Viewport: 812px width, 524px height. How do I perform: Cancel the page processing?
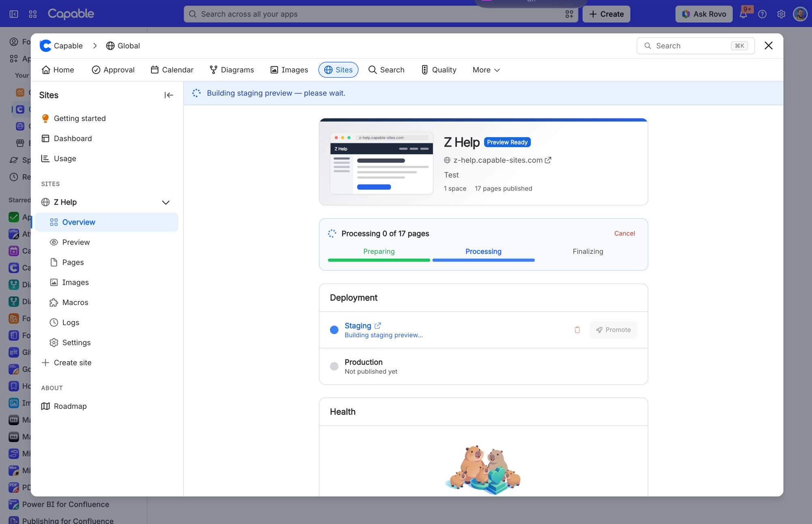pos(624,234)
